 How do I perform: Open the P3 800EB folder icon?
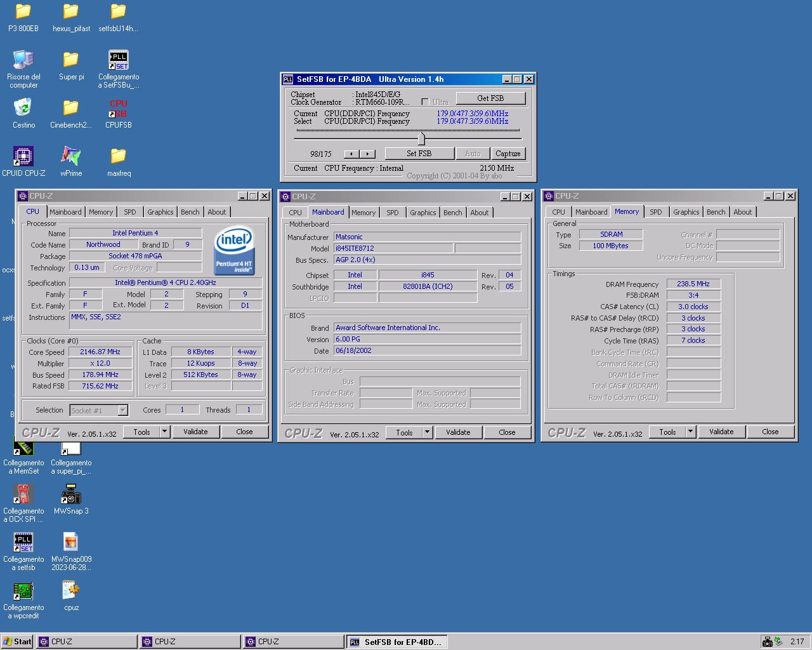tap(23, 11)
